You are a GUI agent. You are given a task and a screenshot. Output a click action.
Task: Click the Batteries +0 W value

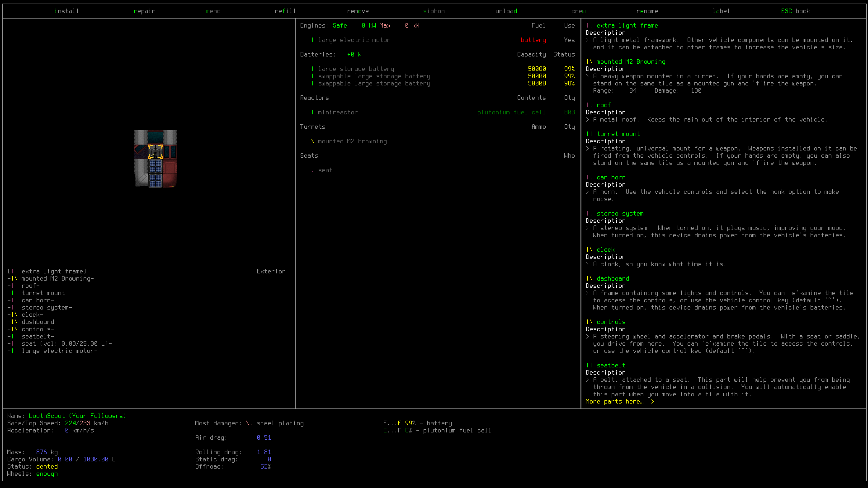click(x=354, y=55)
